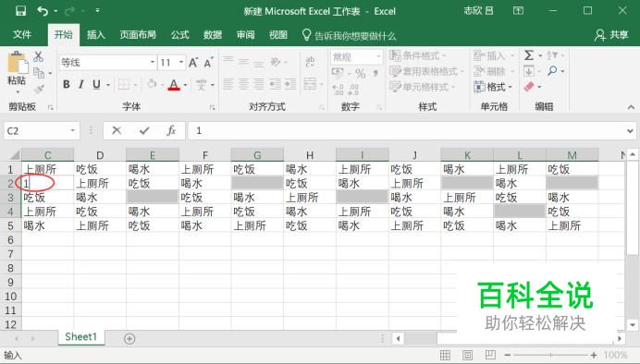This screenshot has height=364, width=640.
Task: Switch to the 页面布局 tab
Action: pyautogui.click(x=138, y=35)
